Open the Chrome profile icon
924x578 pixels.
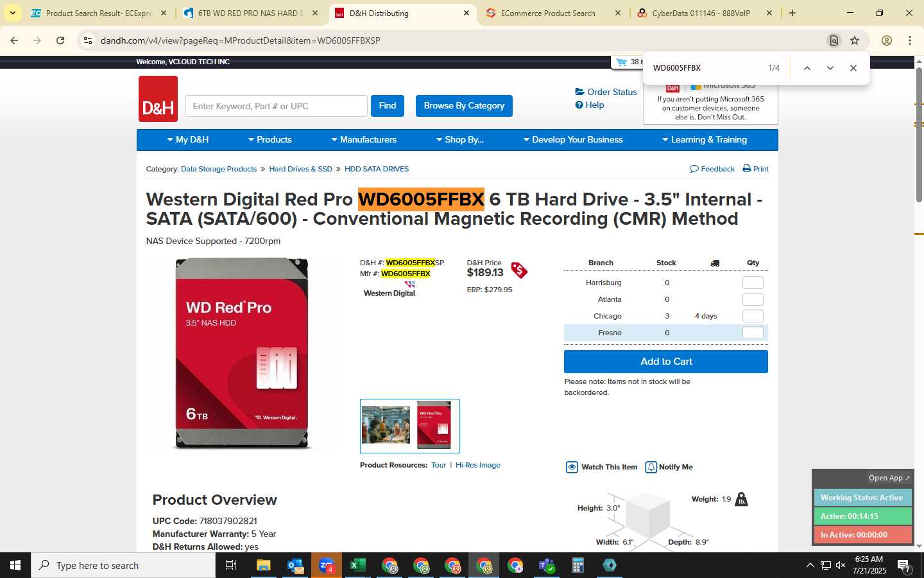(887, 40)
